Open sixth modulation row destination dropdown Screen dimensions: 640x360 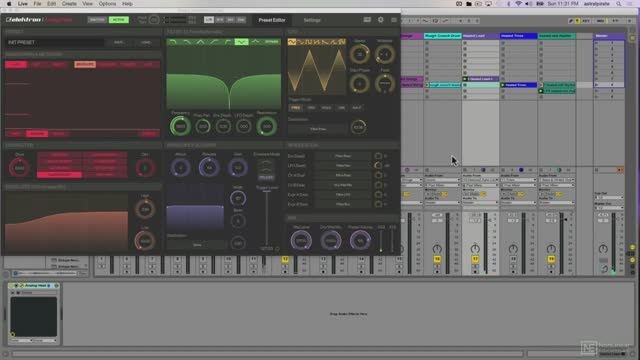pyautogui.click(x=343, y=204)
